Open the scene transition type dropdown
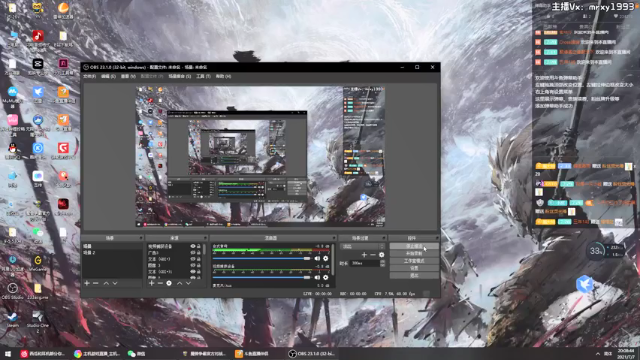 click(363, 247)
